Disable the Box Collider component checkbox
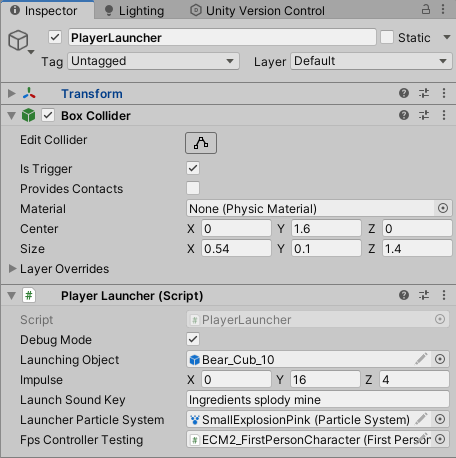The width and height of the screenshot is (456, 458). (x=48, y=115)
